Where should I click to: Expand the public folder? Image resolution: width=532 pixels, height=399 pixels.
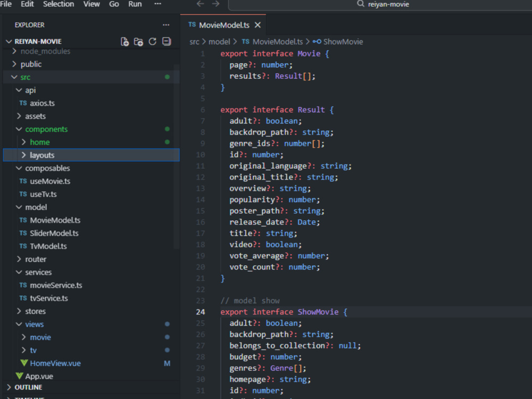pos(14,64)
